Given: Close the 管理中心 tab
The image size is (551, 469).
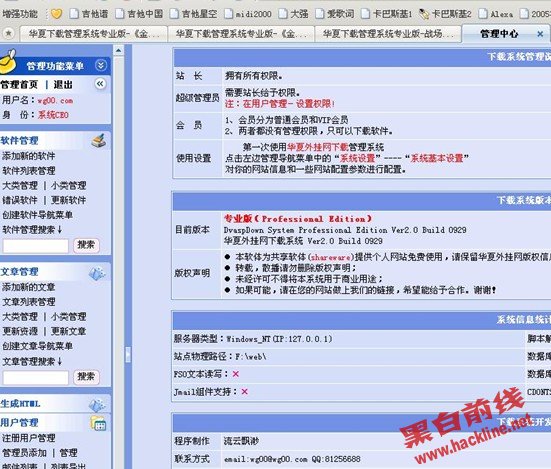Looking at the screenshot, I should [540, 34].
